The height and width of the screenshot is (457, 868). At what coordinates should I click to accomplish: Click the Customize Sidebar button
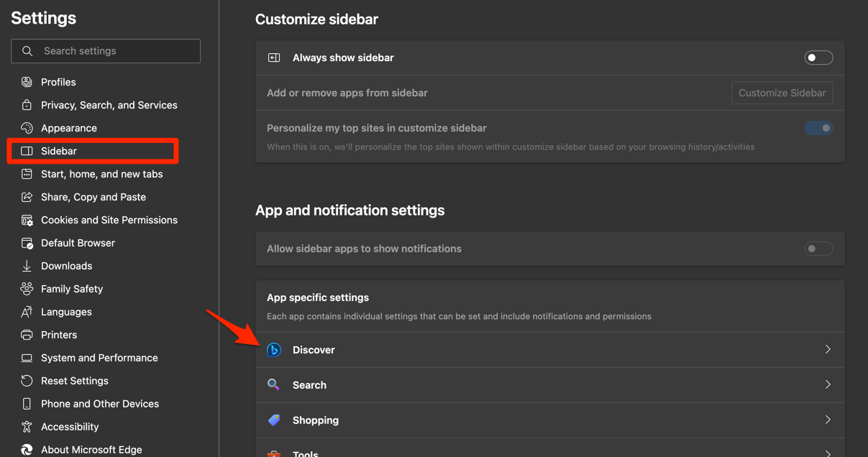(782, 93)
